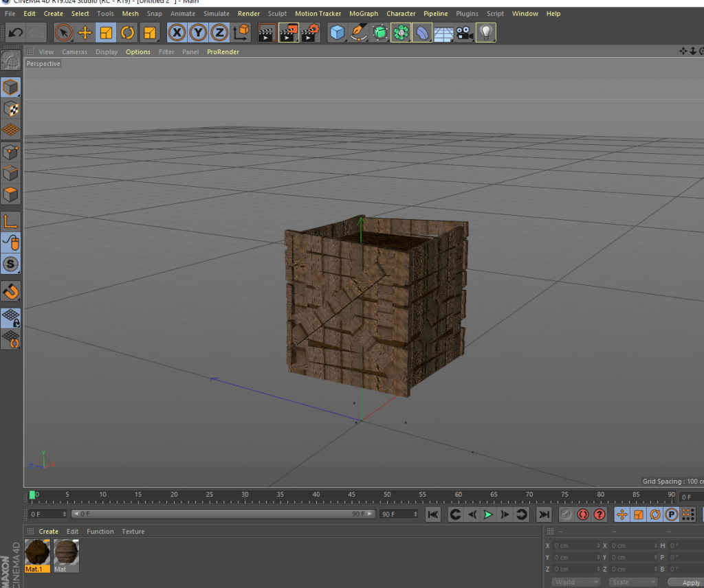Toggle the Y axis lock
The width and height of the screenshot is (704, 588).
tap(199, 32)
